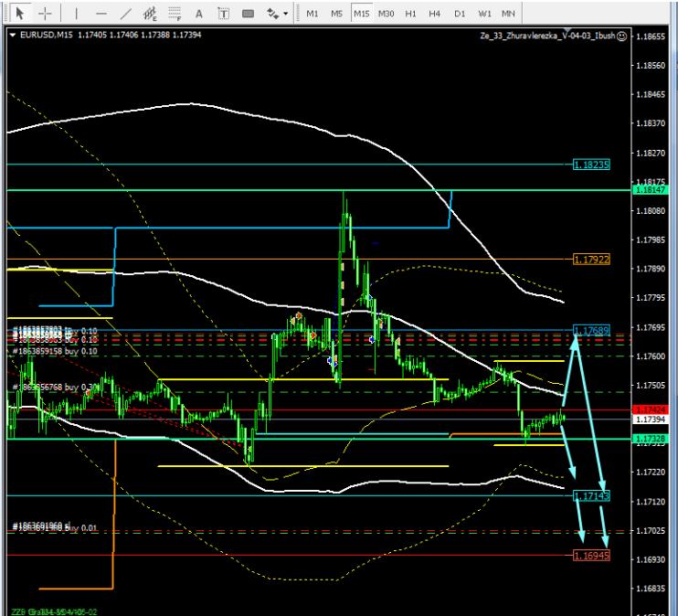The height and width of the screenshot is (616, 678).
Task: Switch to H4 timeframe
Action: click(435, 14)
